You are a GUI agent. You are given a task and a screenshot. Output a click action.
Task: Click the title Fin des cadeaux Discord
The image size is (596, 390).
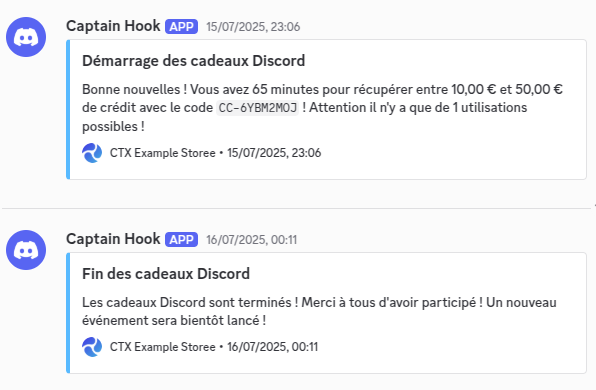coord(166,274)
